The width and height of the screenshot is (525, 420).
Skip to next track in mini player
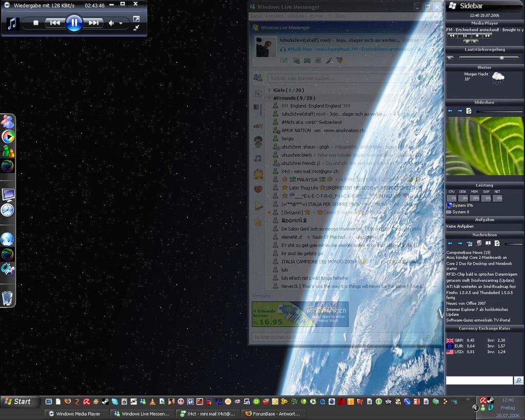[93, 23]
